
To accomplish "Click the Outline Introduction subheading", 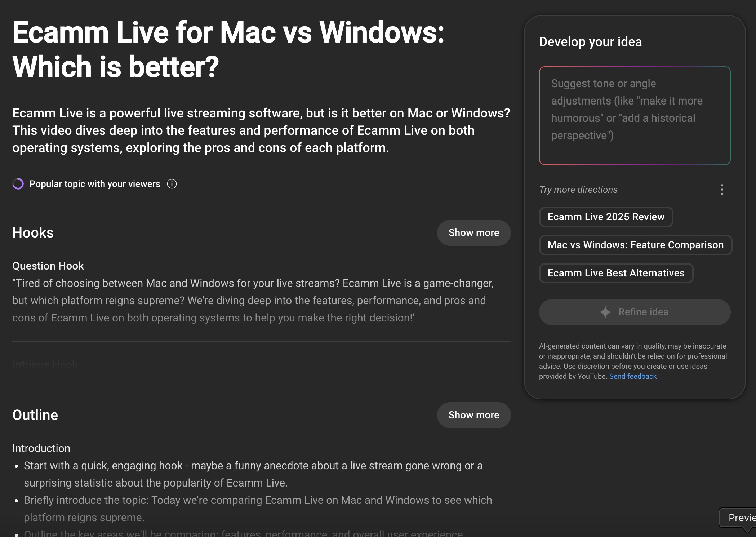I will coord(41,448).
